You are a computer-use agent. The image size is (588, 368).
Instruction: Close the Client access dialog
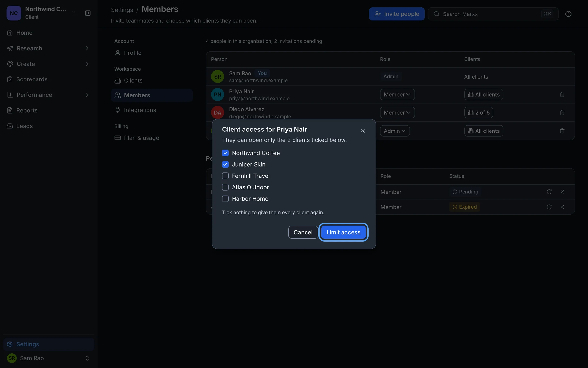point(362,131)
